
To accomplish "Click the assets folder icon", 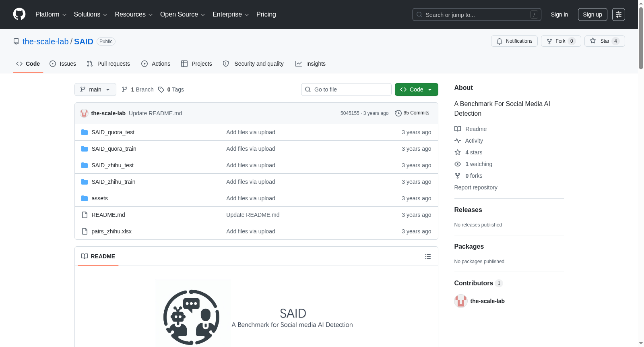I will point(85,198).
